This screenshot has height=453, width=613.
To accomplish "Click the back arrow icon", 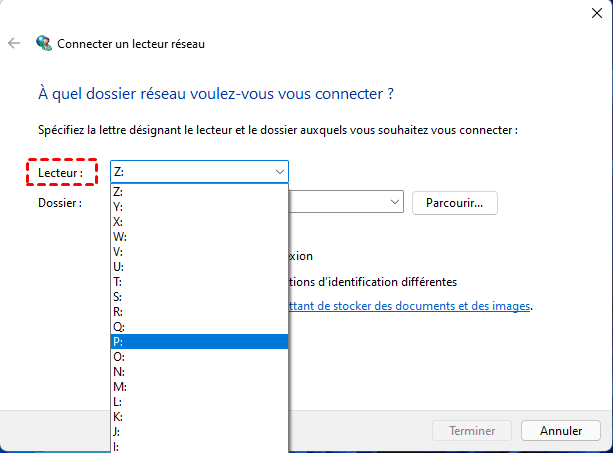I will (14, 43).
